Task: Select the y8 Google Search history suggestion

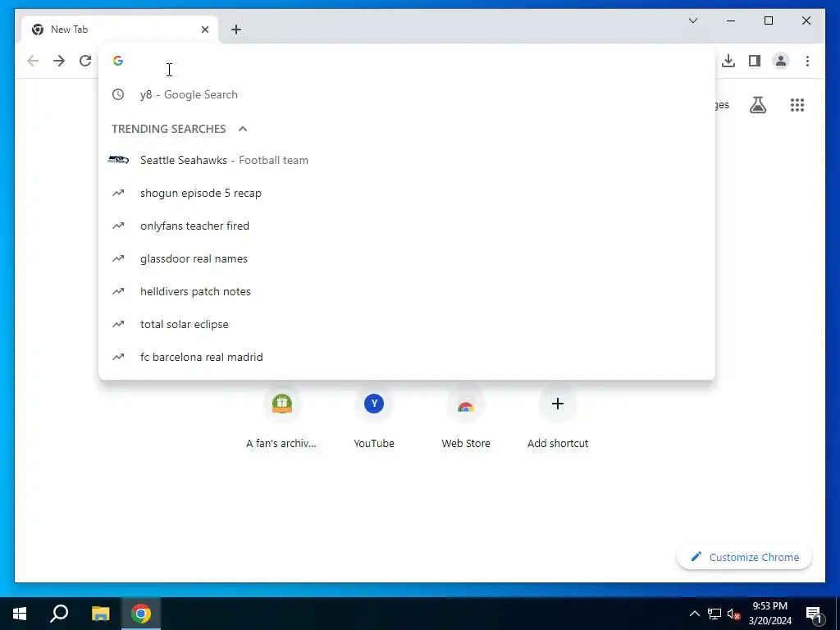Action: point(407,95)
